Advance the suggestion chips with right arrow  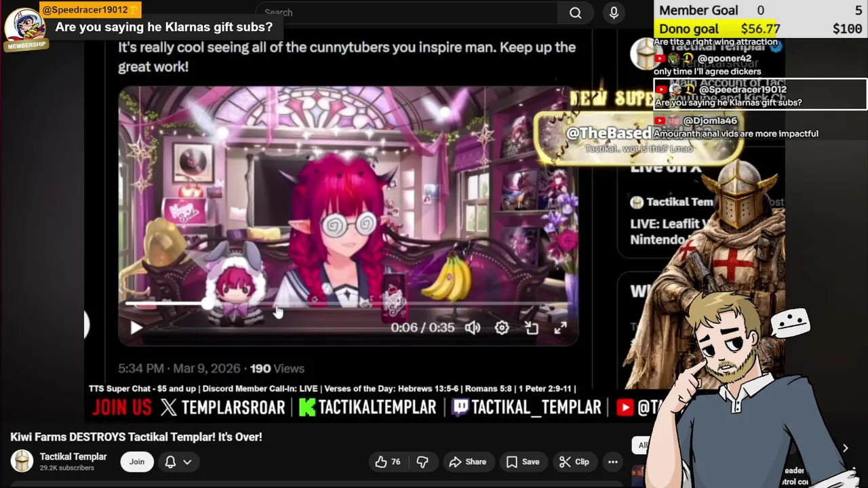pos(845,448)
